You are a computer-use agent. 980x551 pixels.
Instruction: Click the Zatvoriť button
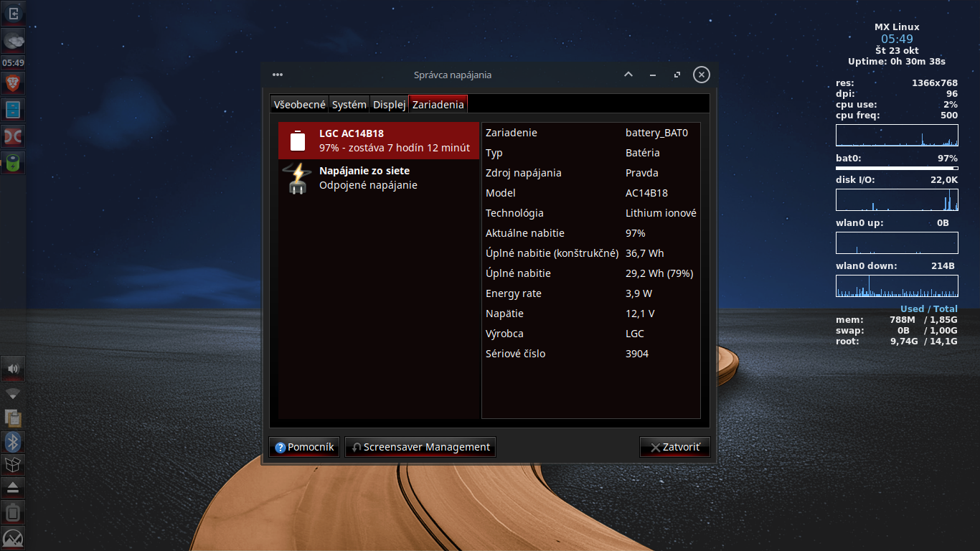click(674, 447)
